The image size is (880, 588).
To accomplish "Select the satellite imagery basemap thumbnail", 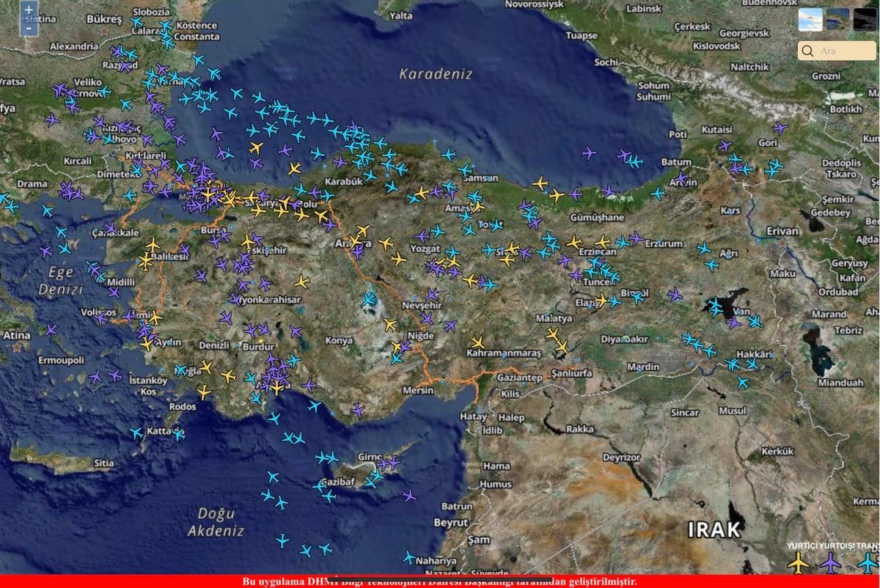I will (837, 19).
